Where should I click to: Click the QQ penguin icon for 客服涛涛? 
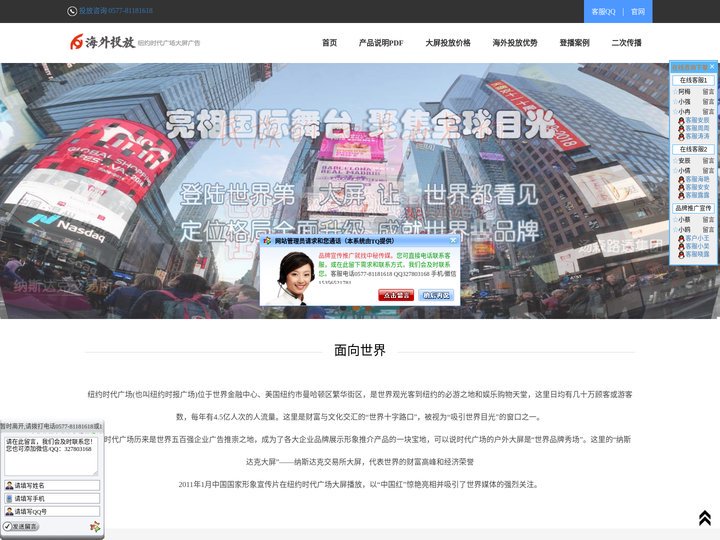(681, 136)
